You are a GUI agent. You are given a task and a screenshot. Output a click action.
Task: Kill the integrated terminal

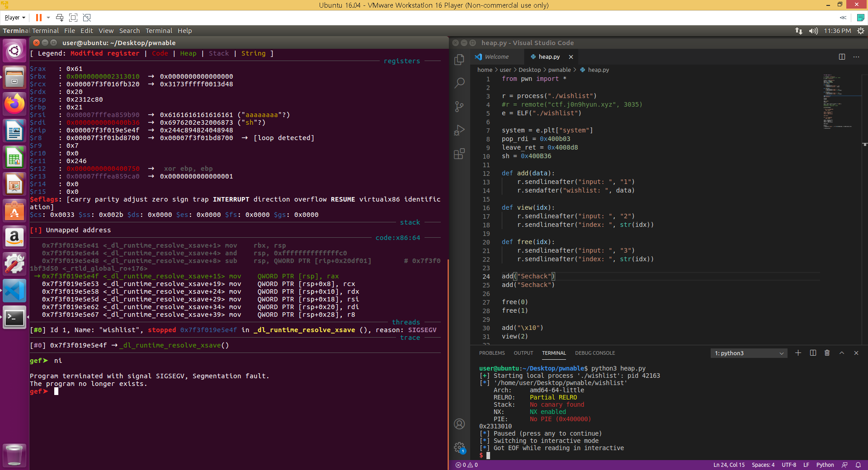click(827, 353)
